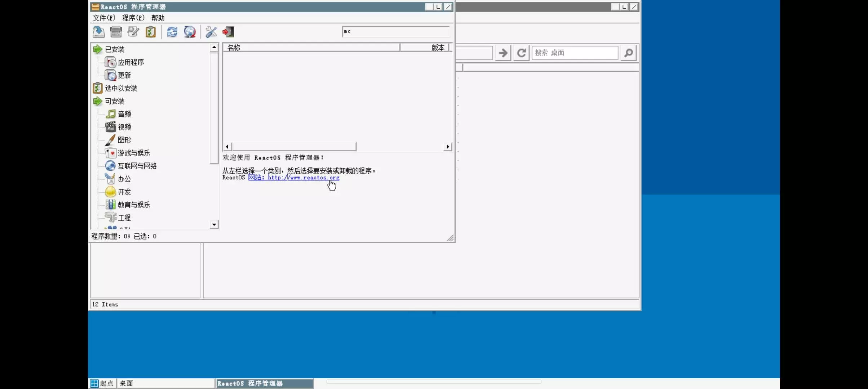The image size is (868, 389).
Task: Click the Uninstall shredder toolbar icon
Action: coord(116,32)
